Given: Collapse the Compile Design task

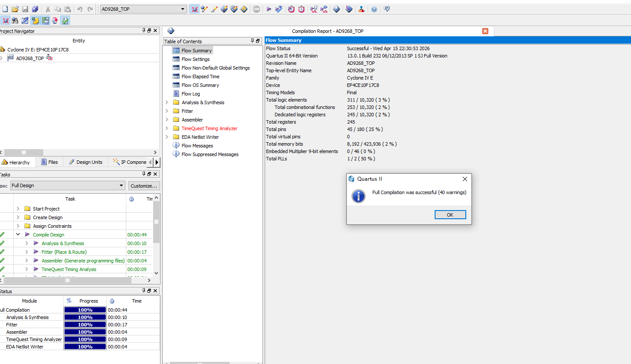Looking at the screenshot, I should pos(18,234).
